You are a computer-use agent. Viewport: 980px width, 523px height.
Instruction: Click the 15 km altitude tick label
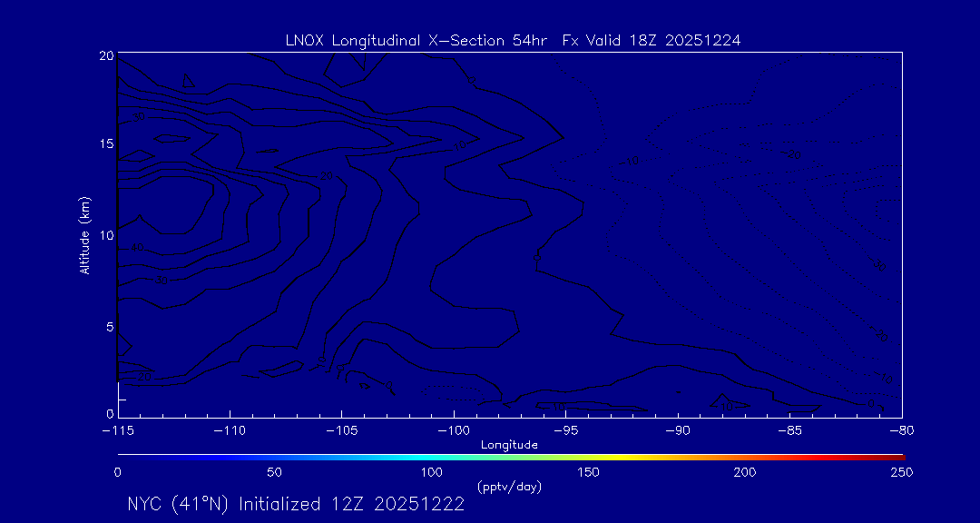105,144
